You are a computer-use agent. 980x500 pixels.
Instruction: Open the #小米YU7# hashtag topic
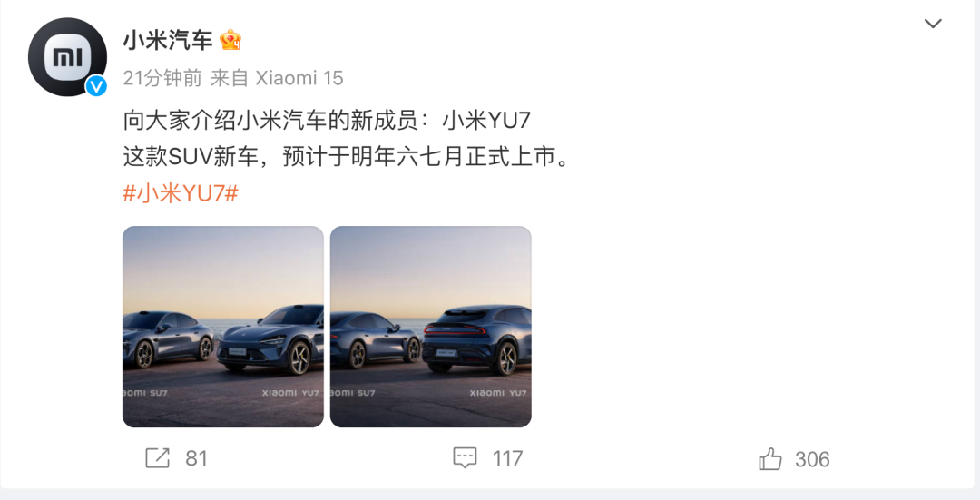coord(181,194)
